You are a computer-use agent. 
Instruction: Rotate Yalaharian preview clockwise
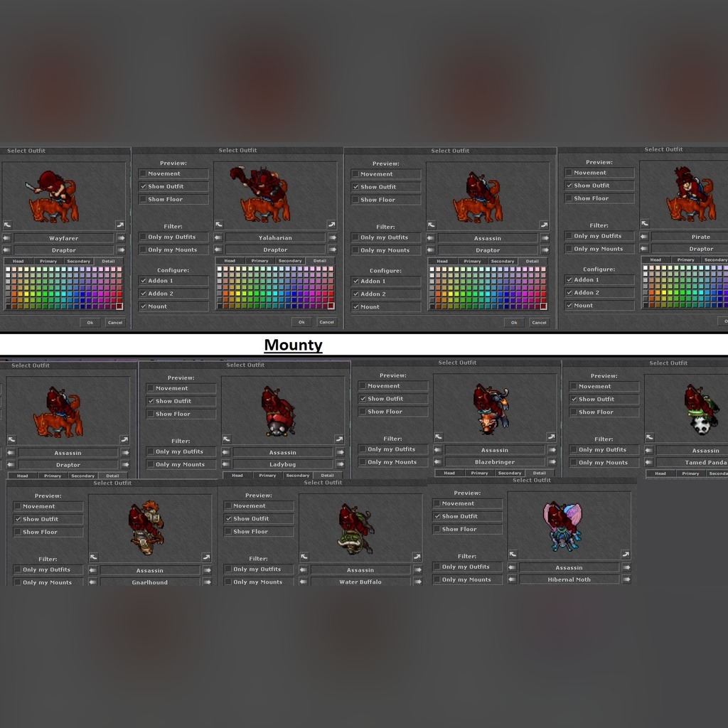[332, 224]
